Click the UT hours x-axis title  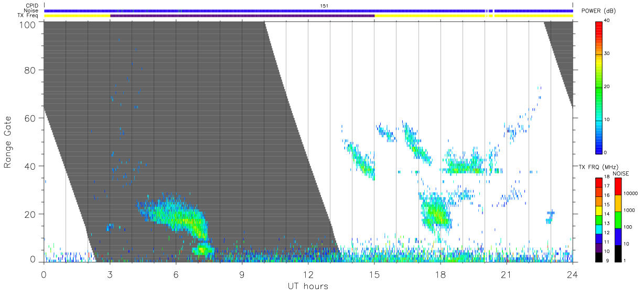click(x=308, y=287)
